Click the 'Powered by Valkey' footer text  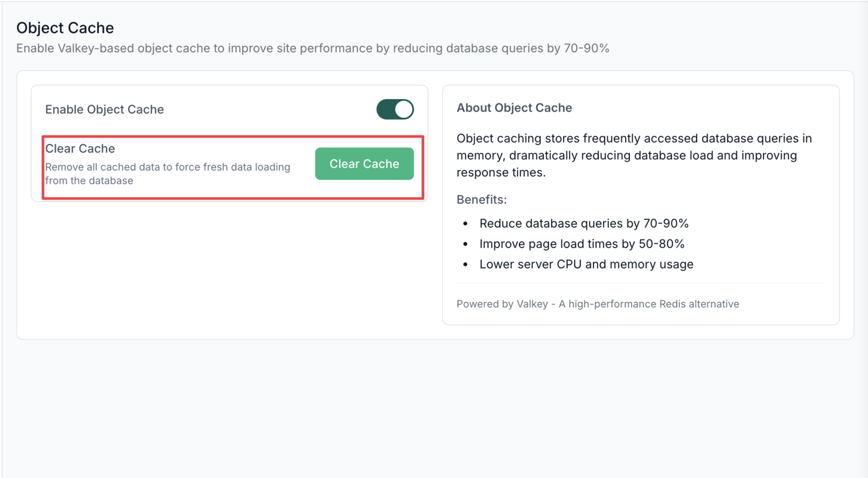[x=597, y=304]
